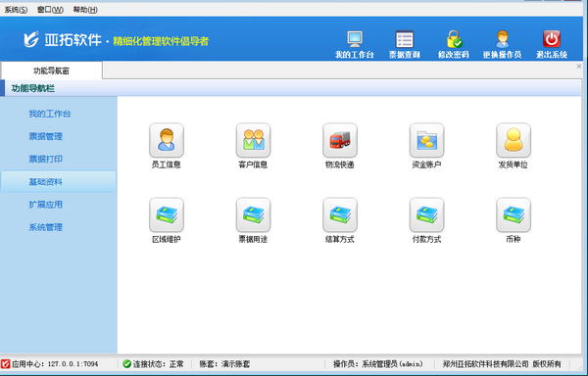The height and width of the screenshot is (376, 588).
Task: Open the 结算方式 books icon
Action: coord(340,215)
